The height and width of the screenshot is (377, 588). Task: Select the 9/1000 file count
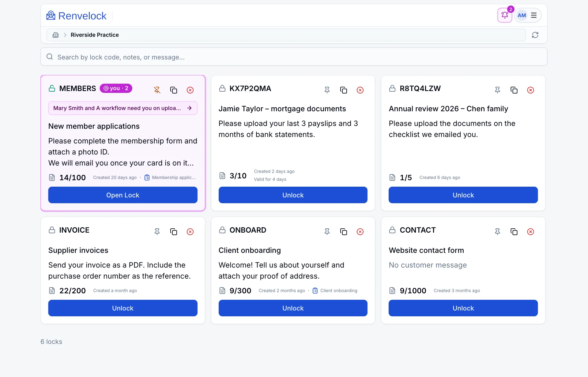tap(413, 291)
